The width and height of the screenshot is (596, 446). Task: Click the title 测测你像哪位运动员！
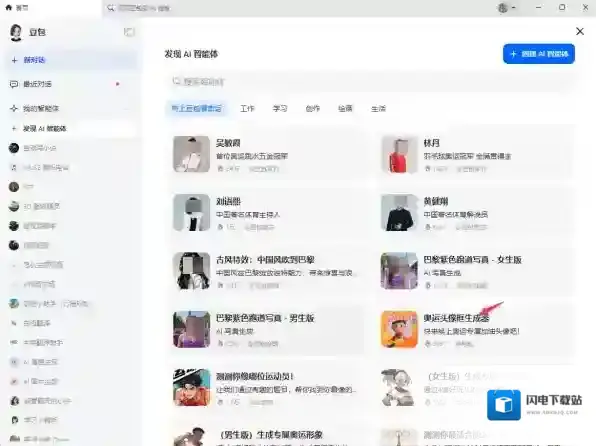click(255, 376)
